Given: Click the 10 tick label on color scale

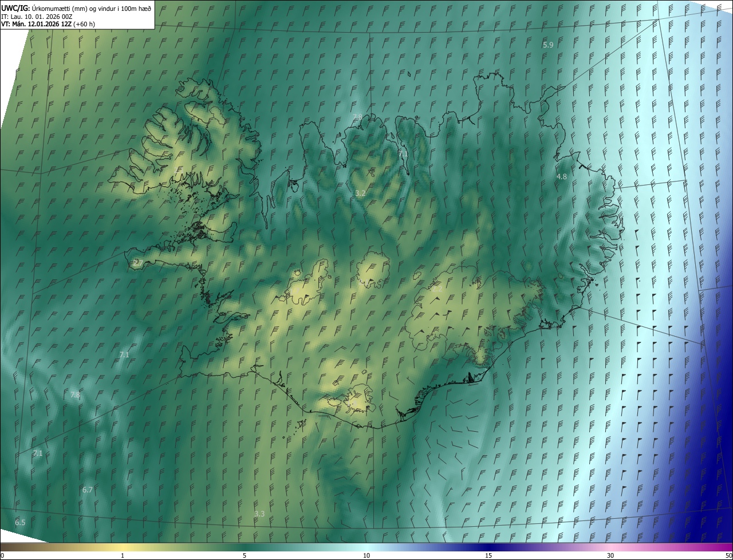Looking at the screenshot, I should tap(366, 555).
